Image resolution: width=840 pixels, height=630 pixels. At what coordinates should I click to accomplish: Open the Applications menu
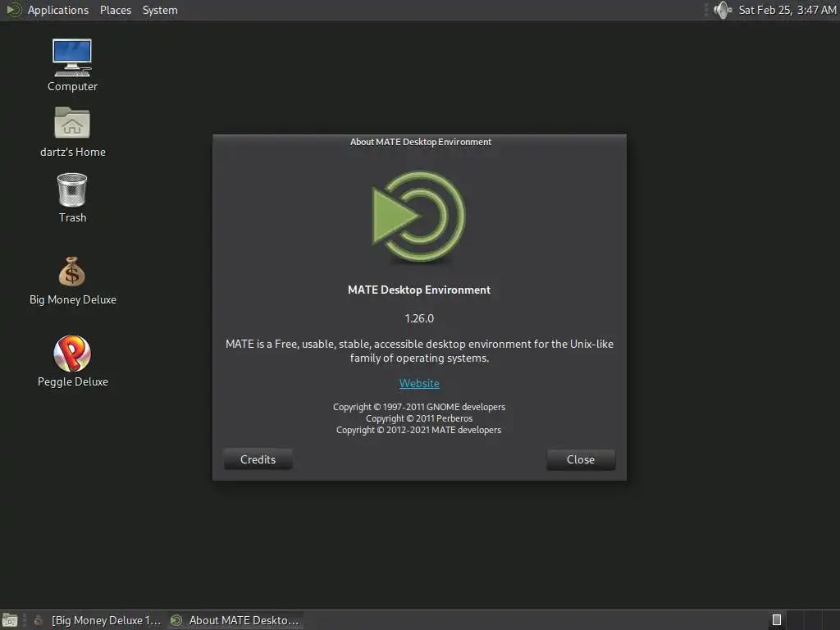coord(58,10)
